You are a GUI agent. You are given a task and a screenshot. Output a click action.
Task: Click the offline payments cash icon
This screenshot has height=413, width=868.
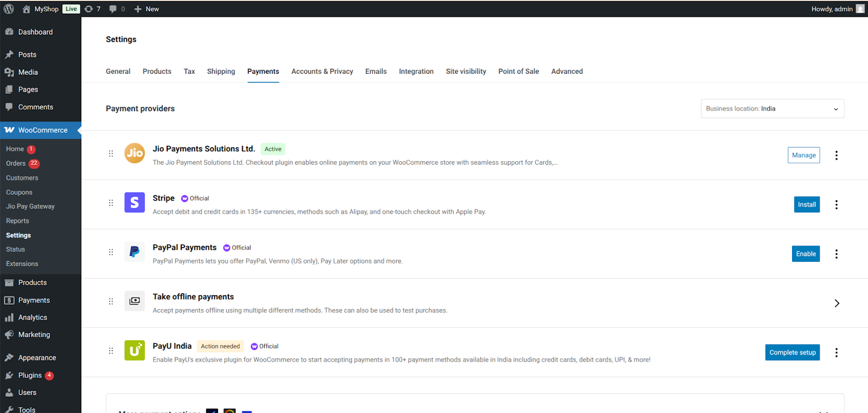pos(135,301)
